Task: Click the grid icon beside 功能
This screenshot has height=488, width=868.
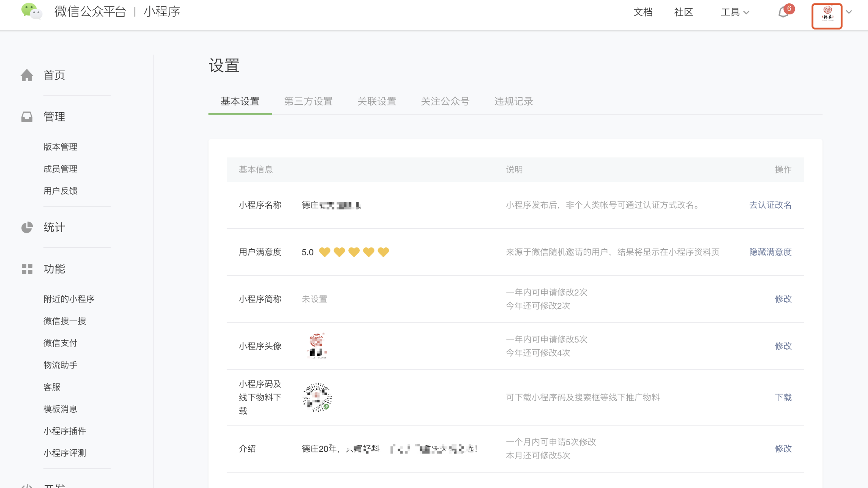Action: (27, 269)
